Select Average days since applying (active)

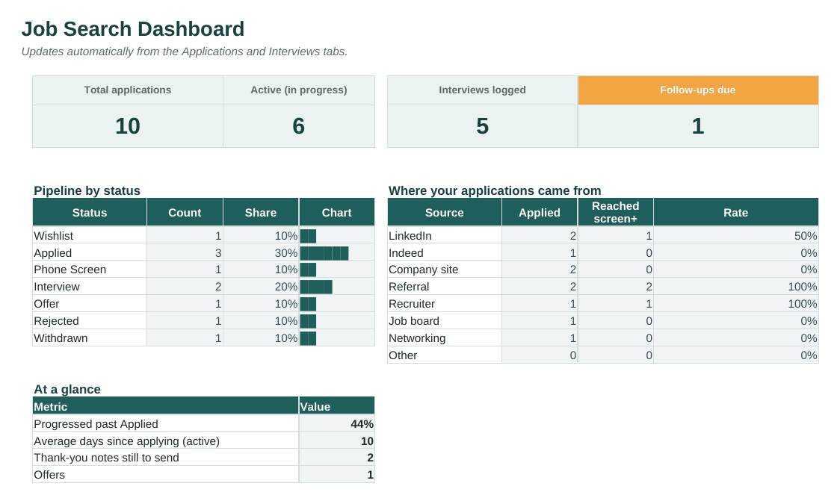(x=166, y=441)
